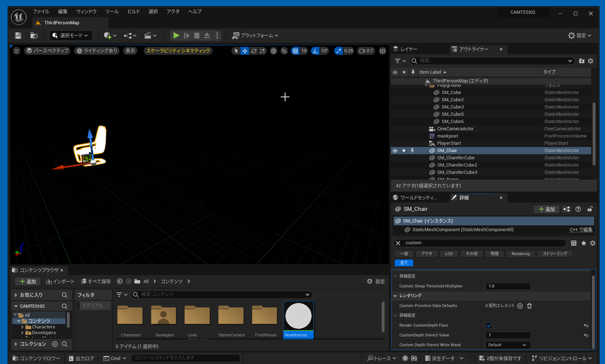Delete Custom Primitive Data array elements

(529, 306)
